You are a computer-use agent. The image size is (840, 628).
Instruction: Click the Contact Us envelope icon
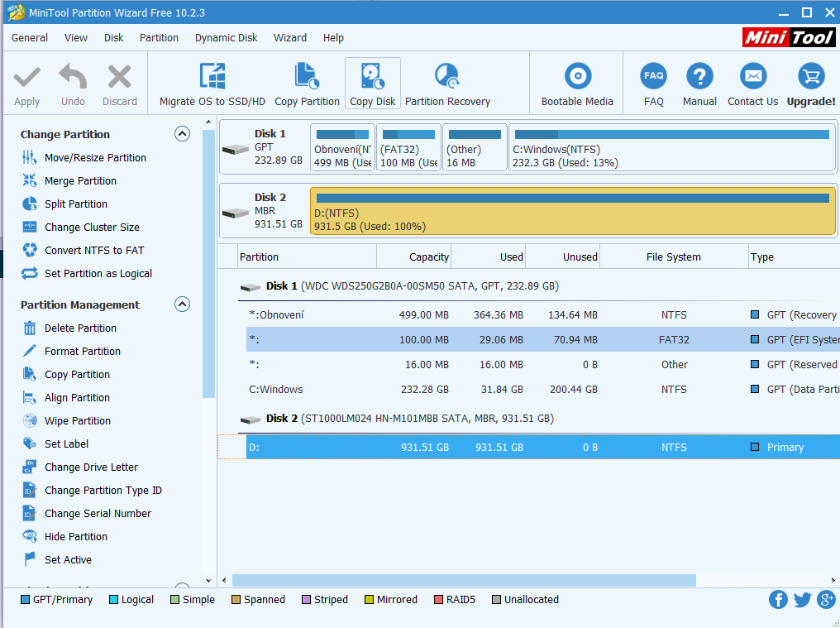[752, 77]
